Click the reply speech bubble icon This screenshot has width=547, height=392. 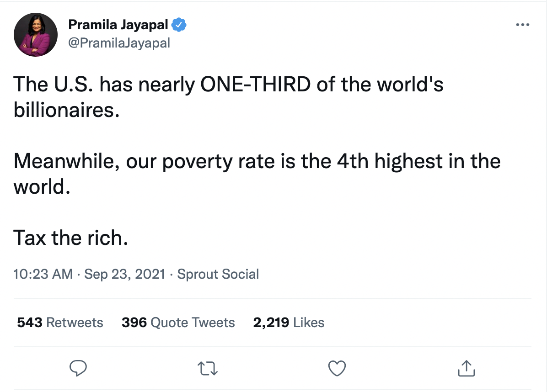(78, 368)
